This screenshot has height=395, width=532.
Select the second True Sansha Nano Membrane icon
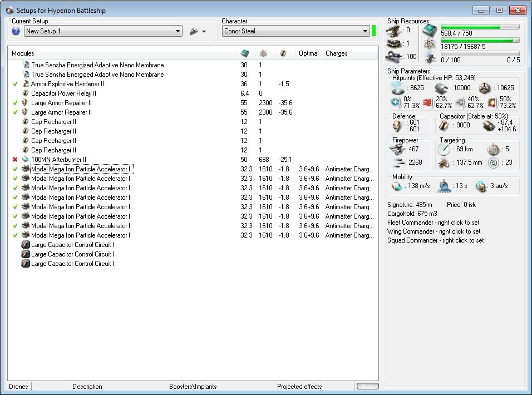pyautogui.click(x=26, y=74)
